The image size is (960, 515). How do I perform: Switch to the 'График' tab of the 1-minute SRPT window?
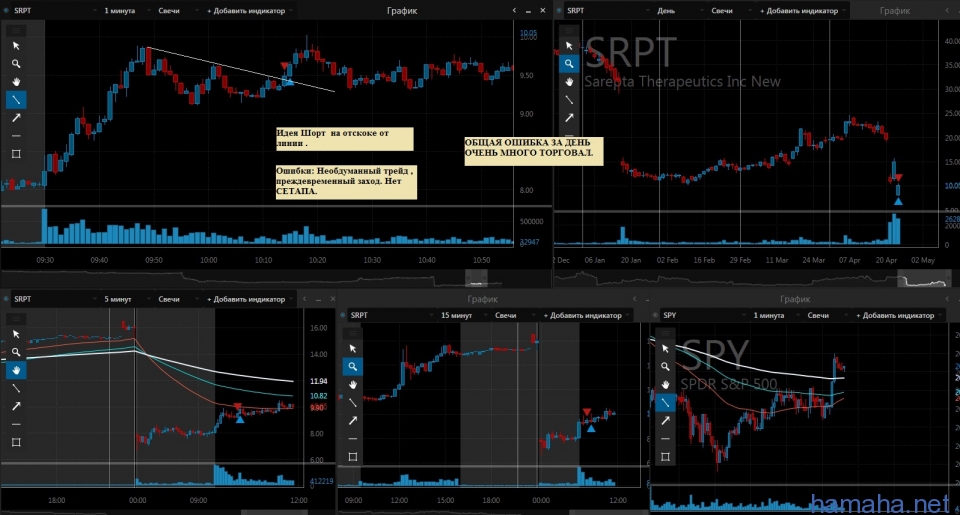[402, 10]
